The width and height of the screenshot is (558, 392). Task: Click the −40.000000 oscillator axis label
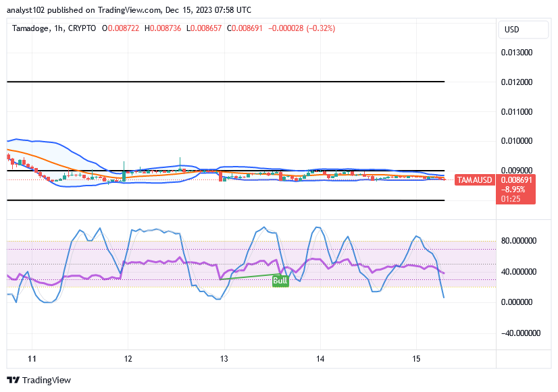click(521, 333)
